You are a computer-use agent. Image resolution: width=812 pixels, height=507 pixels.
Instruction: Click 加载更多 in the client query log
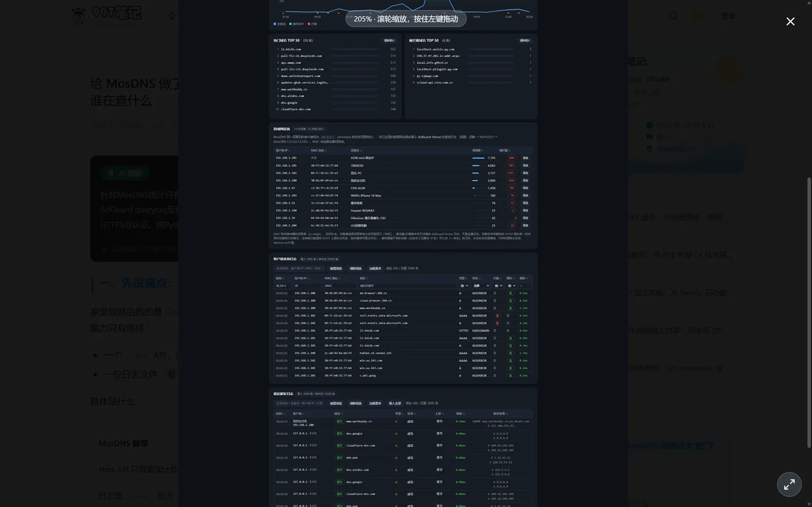pyautogui.click(x=375, y=268)
